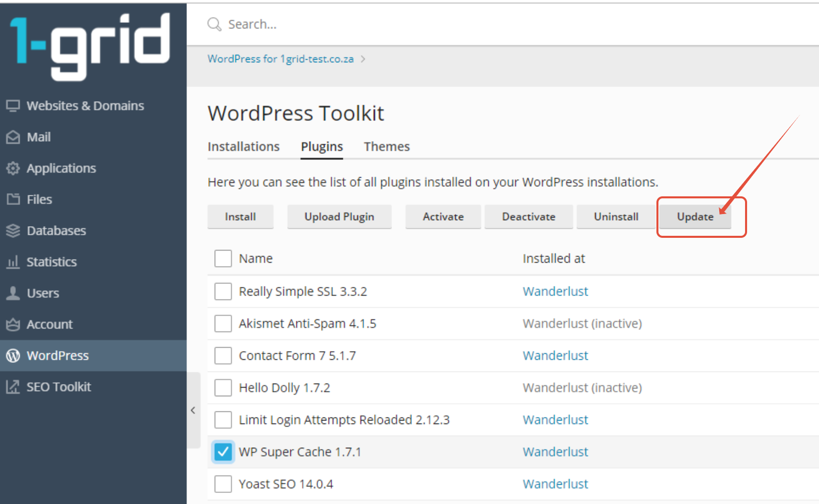Click the Websites & Domains monitor icon
The width and height of the screenshot is (819, 504).
[13, 106]
